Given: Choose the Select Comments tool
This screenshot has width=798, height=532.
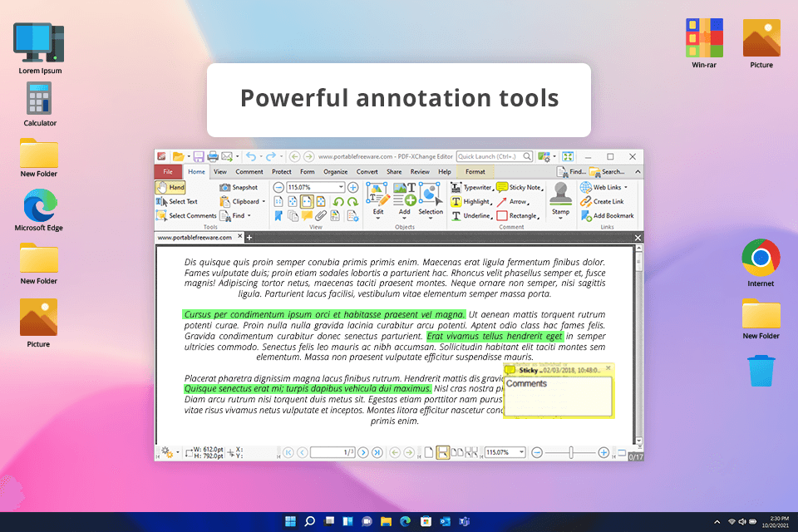Looking at the screenshot, I should click(186, 216).
